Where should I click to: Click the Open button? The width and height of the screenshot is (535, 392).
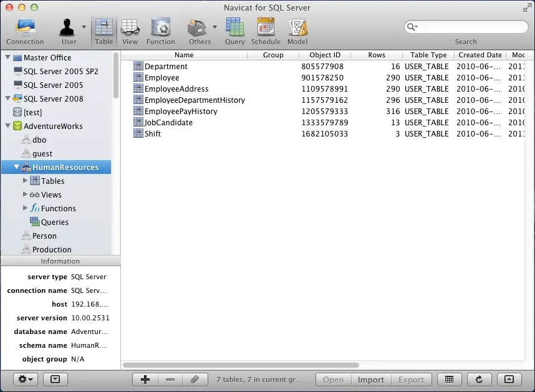tap(334, 380)
